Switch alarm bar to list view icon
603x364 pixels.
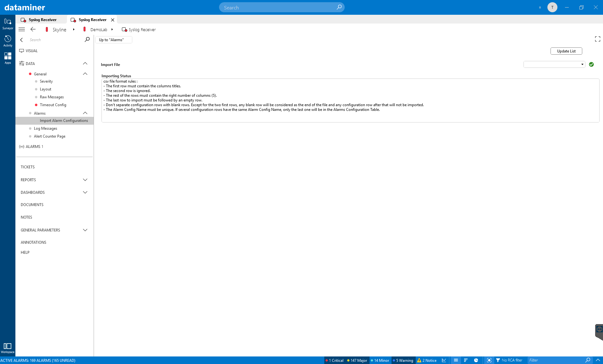456,360
